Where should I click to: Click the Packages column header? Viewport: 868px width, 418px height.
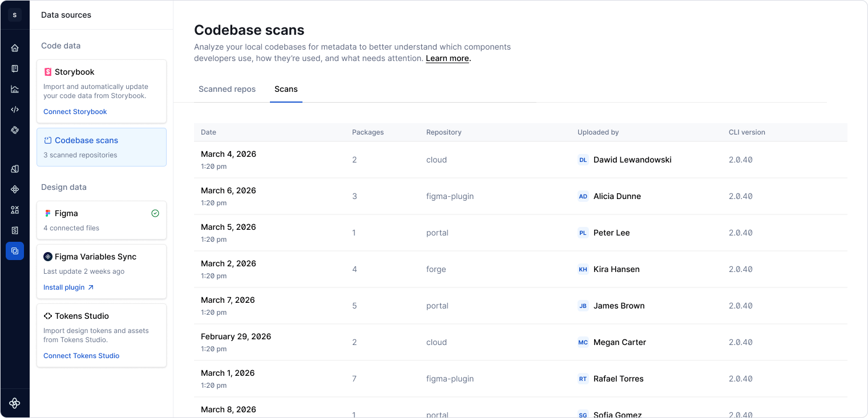click(368, 132)
